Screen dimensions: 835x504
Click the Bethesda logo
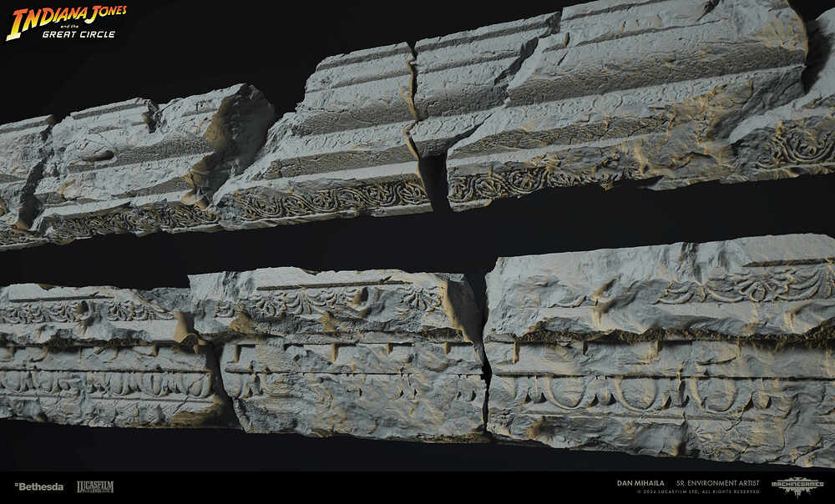(39, 486)
